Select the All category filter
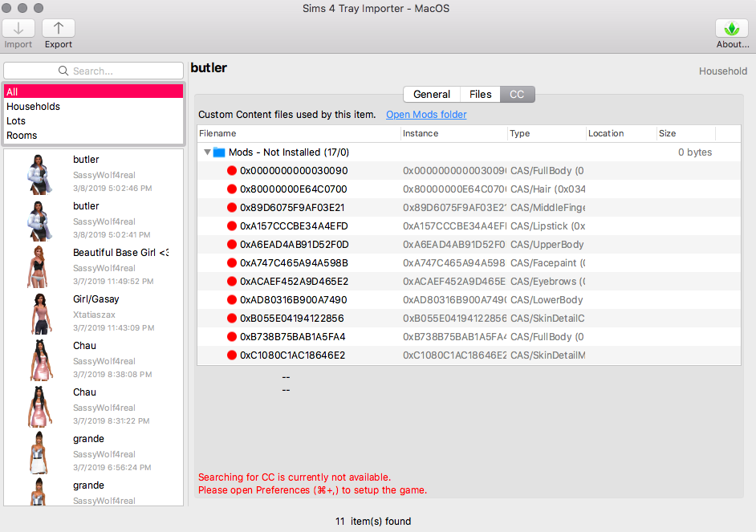Image resolution: width=756 pixels, height=532 pixels. [x=94, y=91]
